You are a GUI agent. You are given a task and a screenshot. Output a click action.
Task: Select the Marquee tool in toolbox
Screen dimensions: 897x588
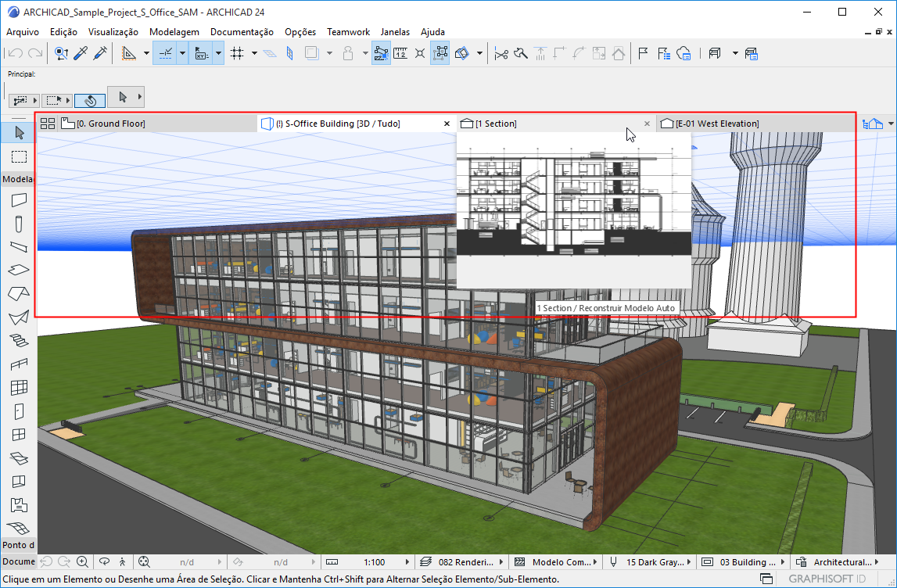[x=19, y=157]
